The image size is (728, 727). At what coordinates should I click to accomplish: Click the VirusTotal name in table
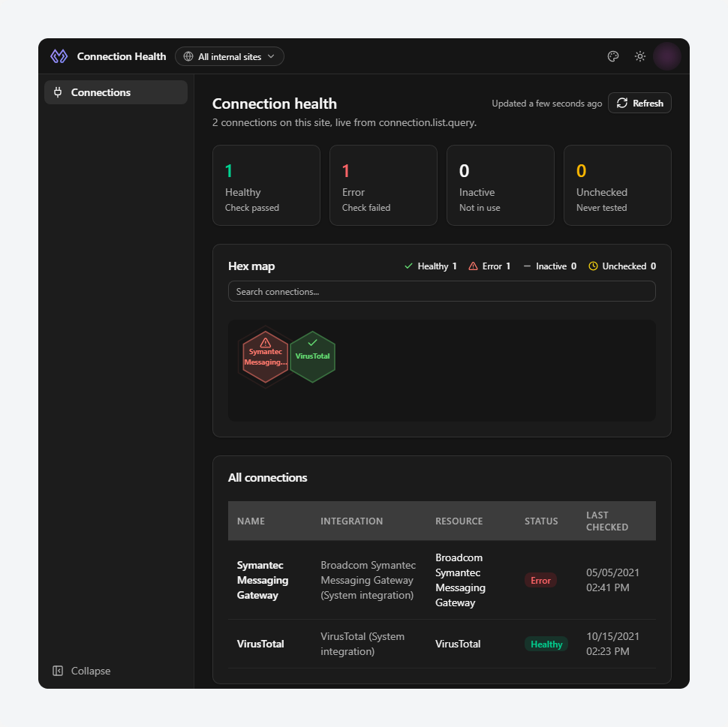coord(260,644)
